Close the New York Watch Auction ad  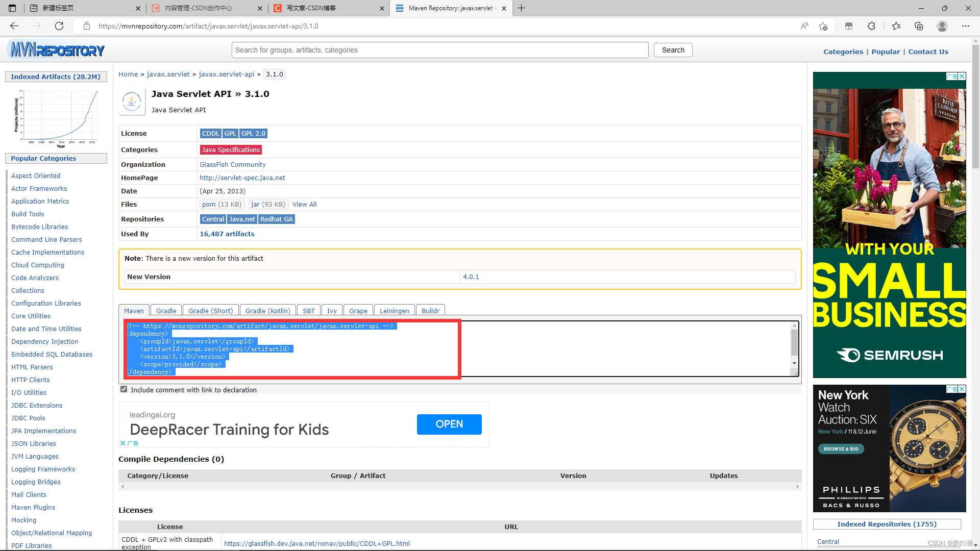point(962,389)
